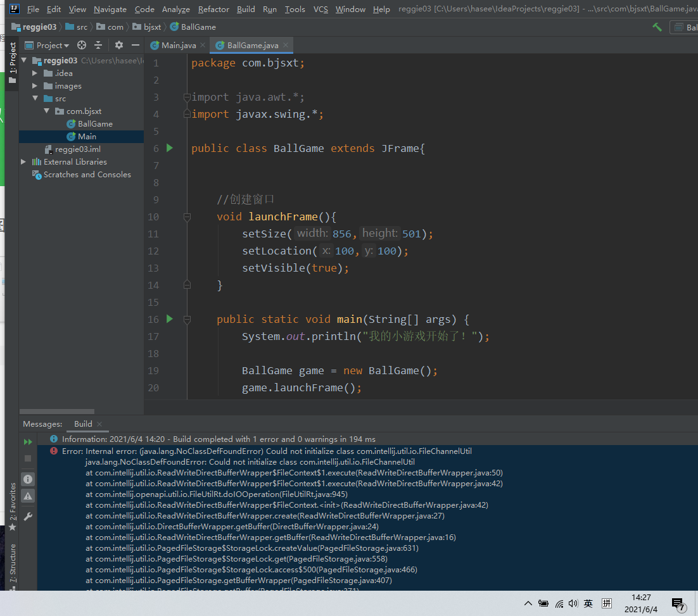Open the Refactor menu
The image size is (698, 616).
click(213, 9)
